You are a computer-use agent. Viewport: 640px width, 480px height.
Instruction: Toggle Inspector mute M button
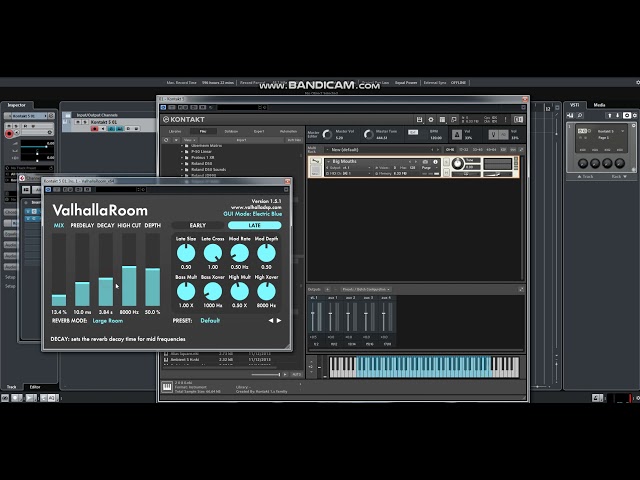point(9,126)
